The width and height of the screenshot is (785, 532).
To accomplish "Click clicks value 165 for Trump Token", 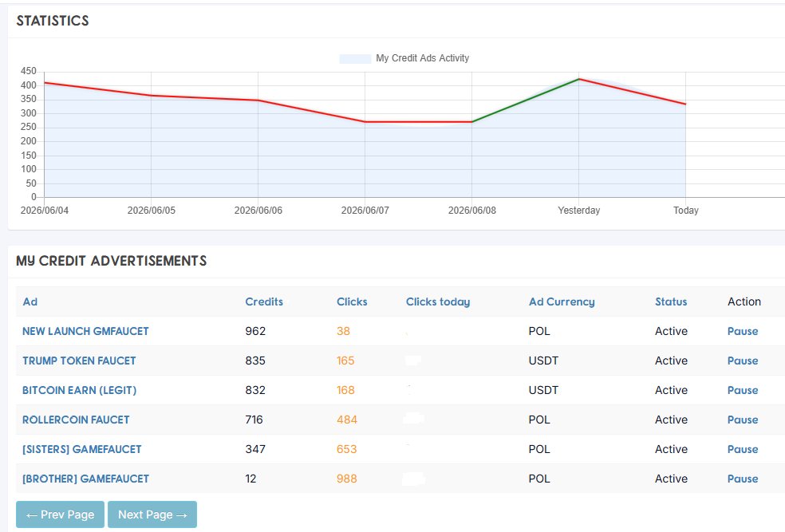I will (345, 361).
